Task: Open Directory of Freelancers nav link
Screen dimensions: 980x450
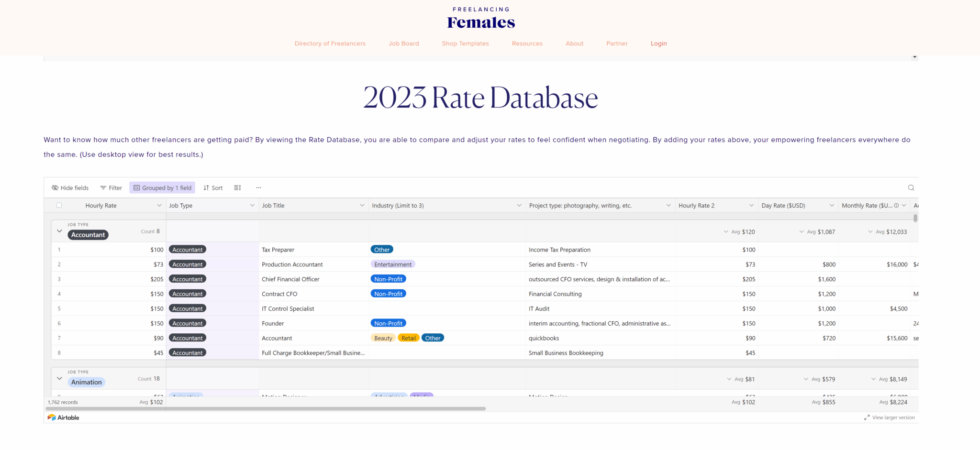Action: tap(330, 44)
